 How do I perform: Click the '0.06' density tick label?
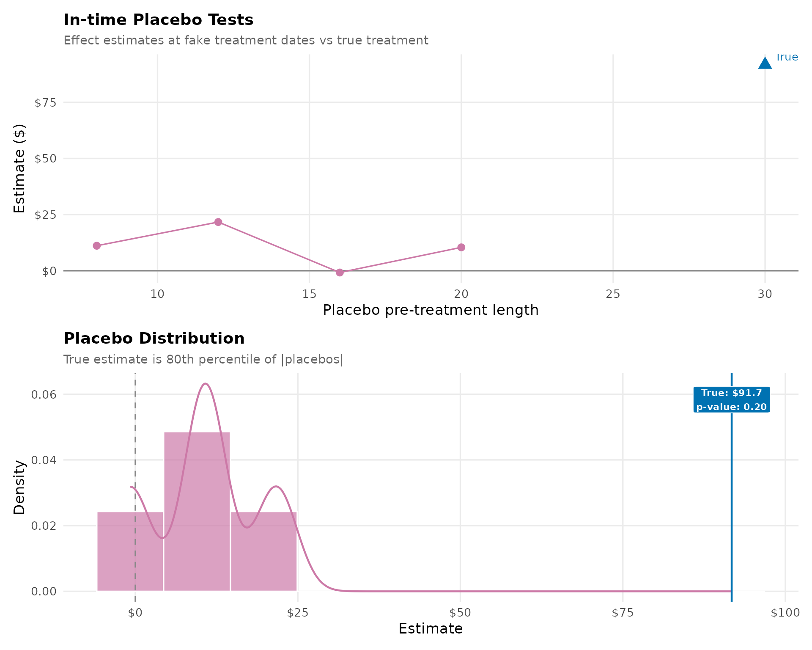coord(44,395)
